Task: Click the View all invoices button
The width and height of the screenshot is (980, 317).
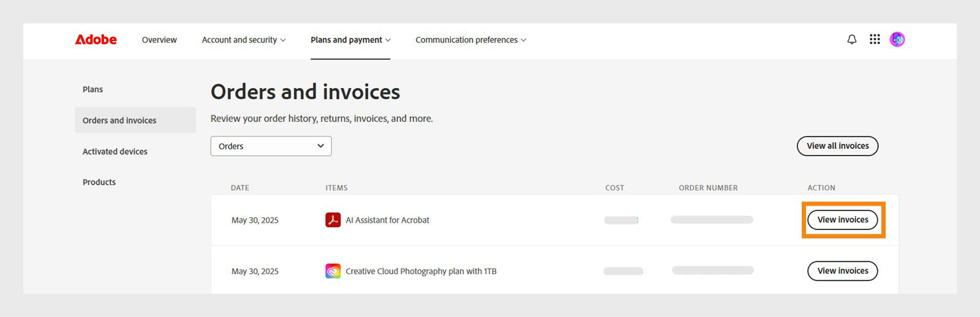Action: coord(837,146)
